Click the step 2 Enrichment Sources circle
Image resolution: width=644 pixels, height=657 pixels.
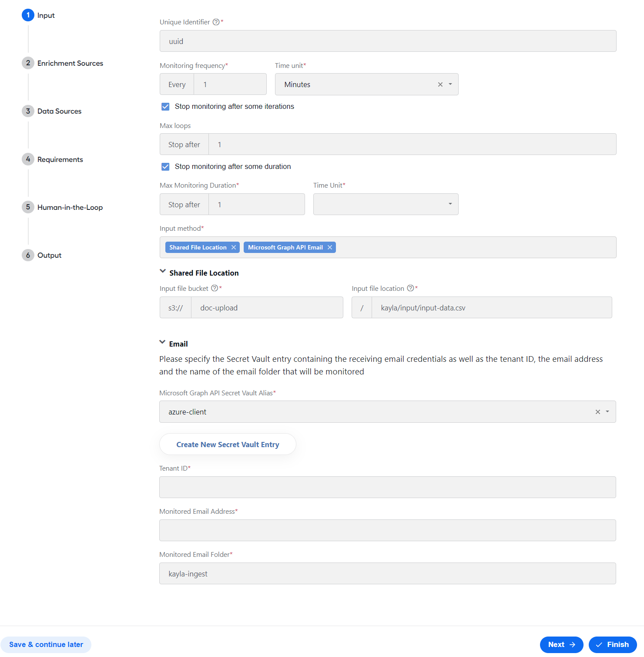(x=28, y=63)
